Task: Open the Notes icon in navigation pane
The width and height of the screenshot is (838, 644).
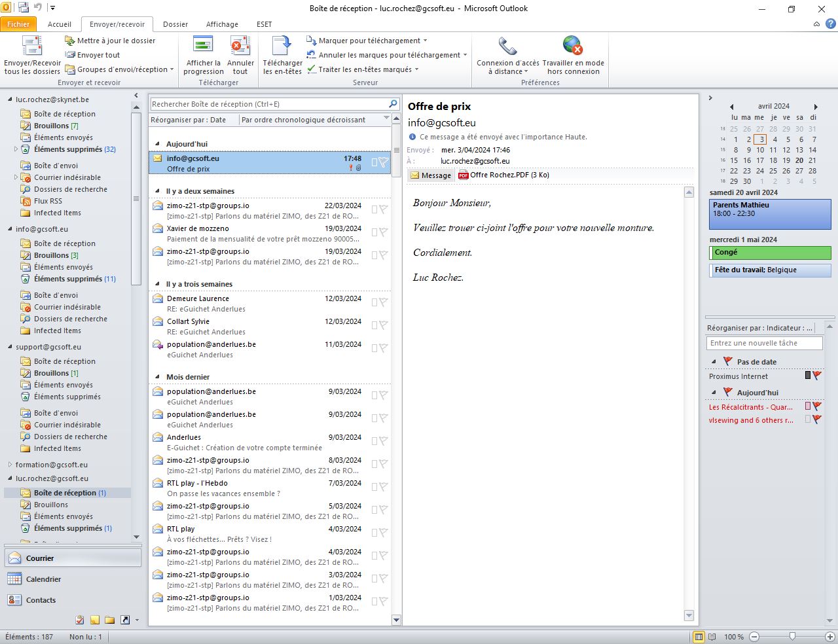Action: [94, 620]
